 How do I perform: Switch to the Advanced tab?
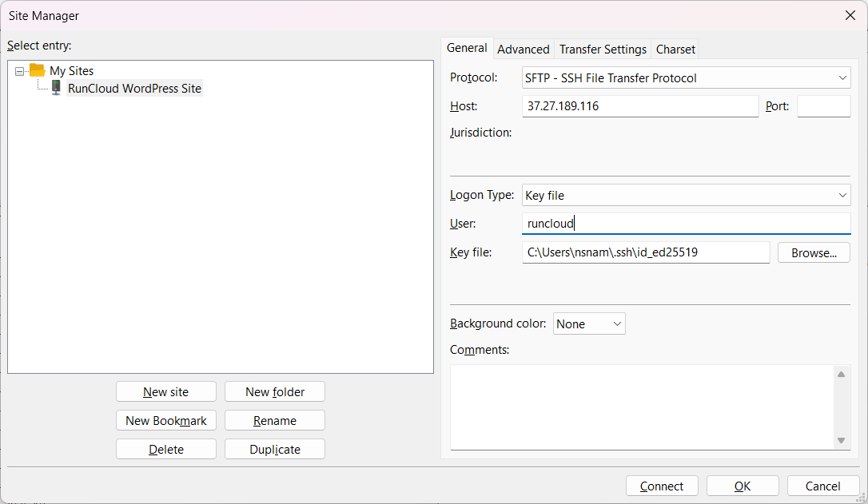point(524,50)
